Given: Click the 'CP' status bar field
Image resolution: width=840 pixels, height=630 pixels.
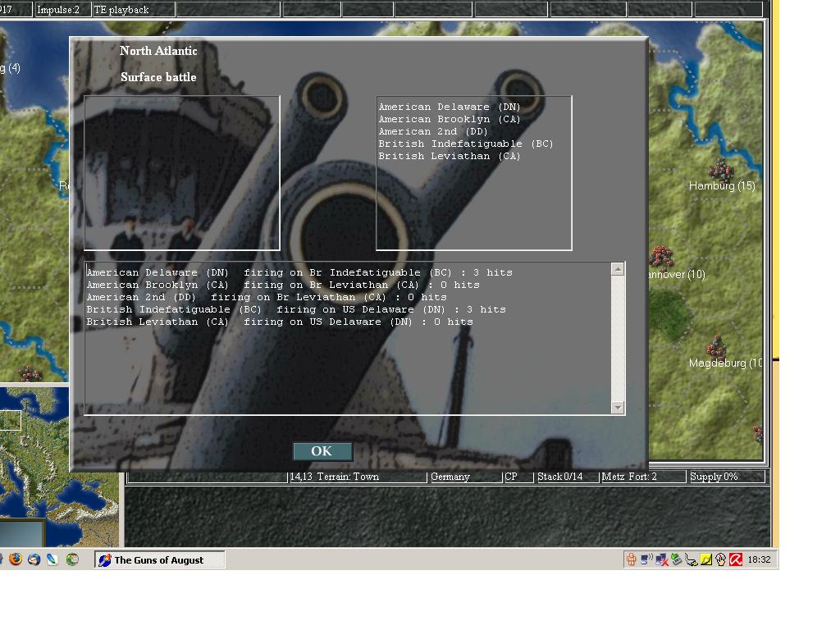Looking at the screenshot, I should [518, 477].
